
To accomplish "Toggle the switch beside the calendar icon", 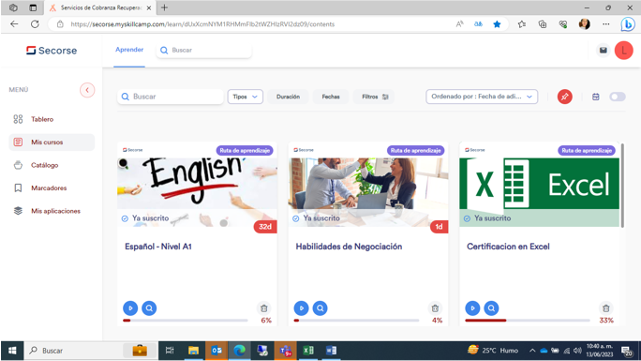I will click(x=617, y=97).
